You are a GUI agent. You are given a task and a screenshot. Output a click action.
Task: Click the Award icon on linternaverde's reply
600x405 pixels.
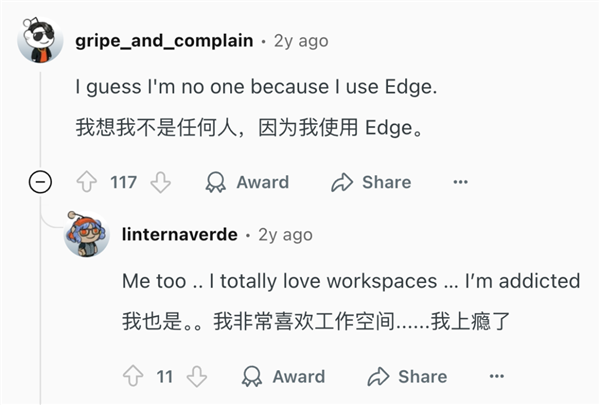coord(252,376)
